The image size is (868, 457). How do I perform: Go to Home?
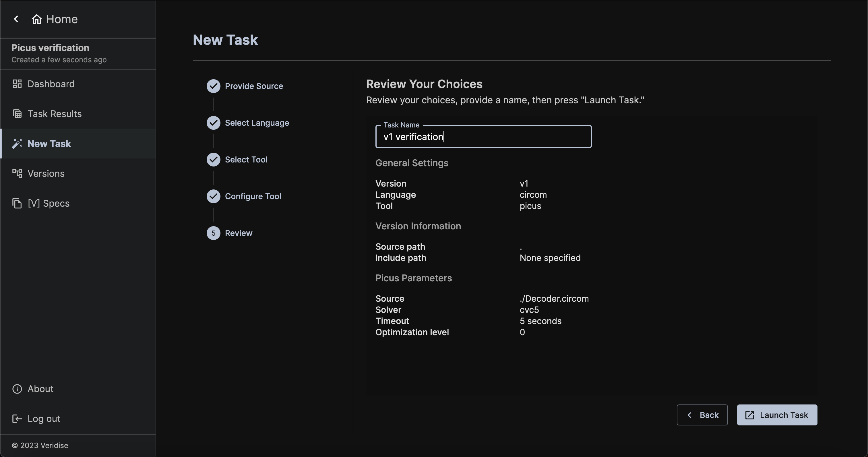tap(54, 19)
